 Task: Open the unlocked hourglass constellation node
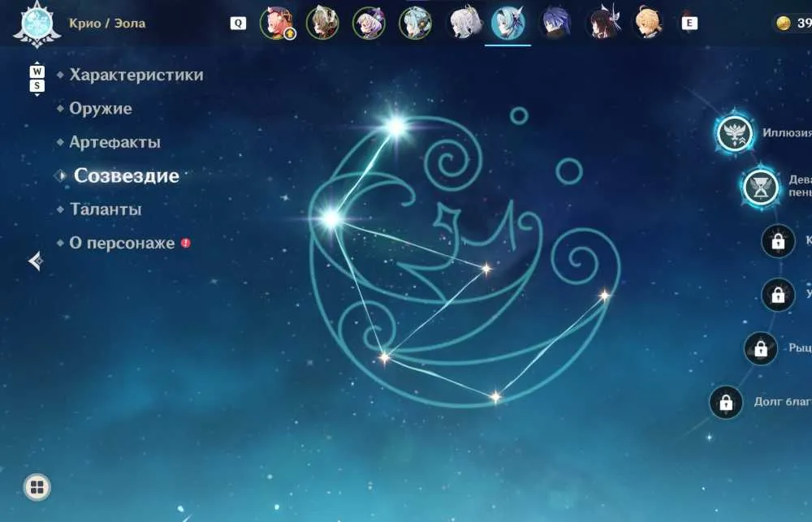pyautogui.click(x=761, y=187)
